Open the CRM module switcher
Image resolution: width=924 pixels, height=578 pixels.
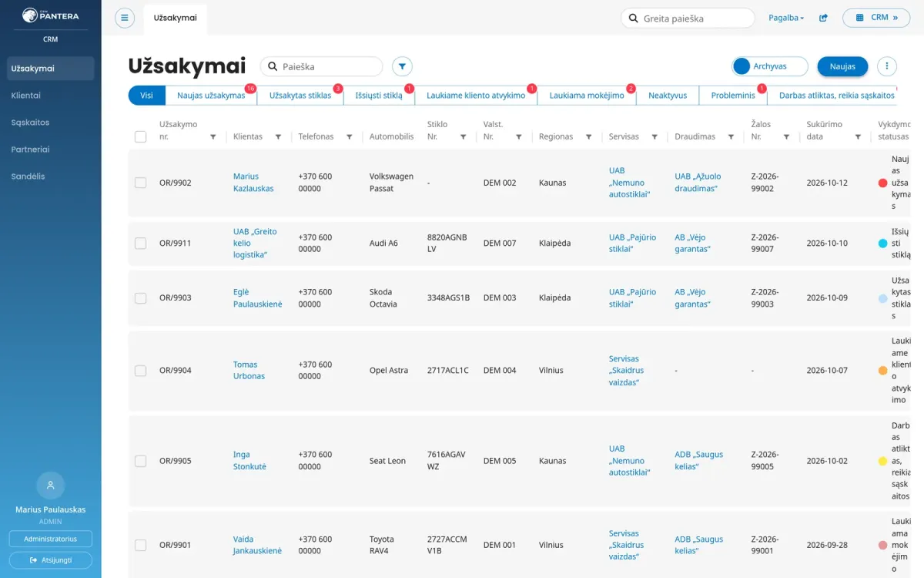pyautogui.click(x=876, y=18)
